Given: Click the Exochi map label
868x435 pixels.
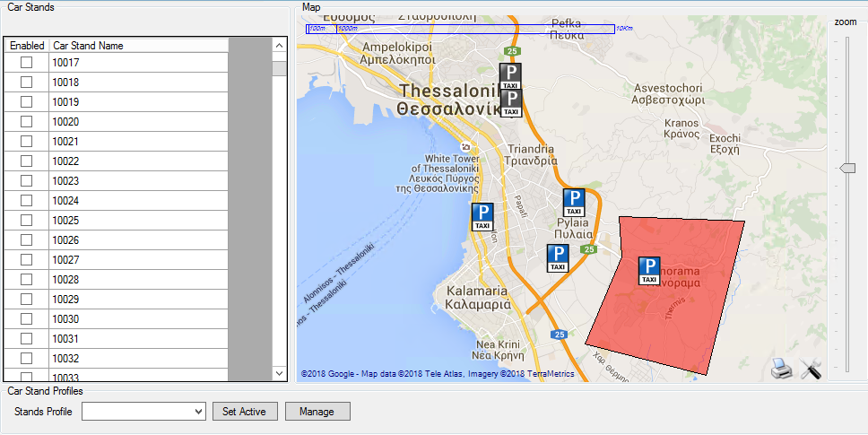Looking at the screenshot, I should pos(725,144).
